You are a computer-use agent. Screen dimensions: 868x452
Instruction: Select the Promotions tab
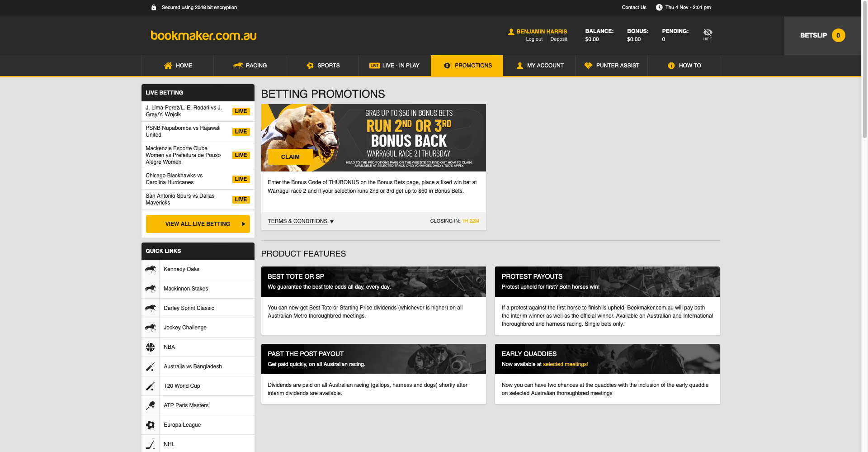click(467, 66)
